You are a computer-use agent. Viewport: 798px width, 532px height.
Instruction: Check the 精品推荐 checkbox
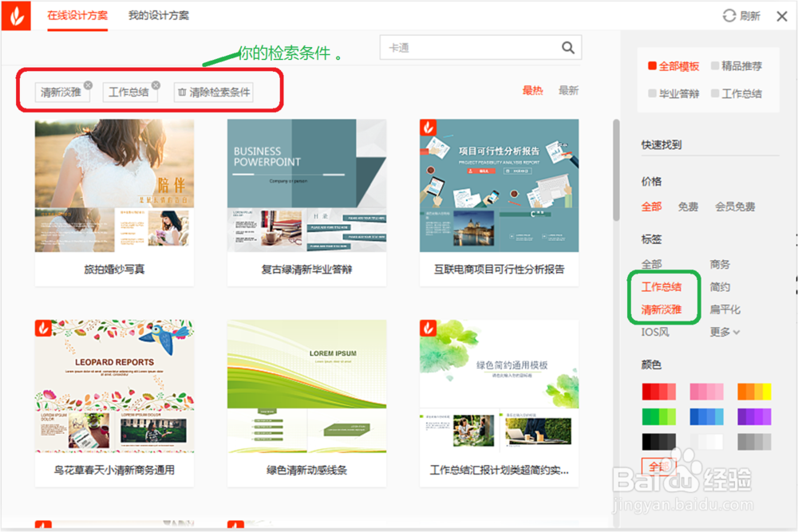[x=713, y=66]
